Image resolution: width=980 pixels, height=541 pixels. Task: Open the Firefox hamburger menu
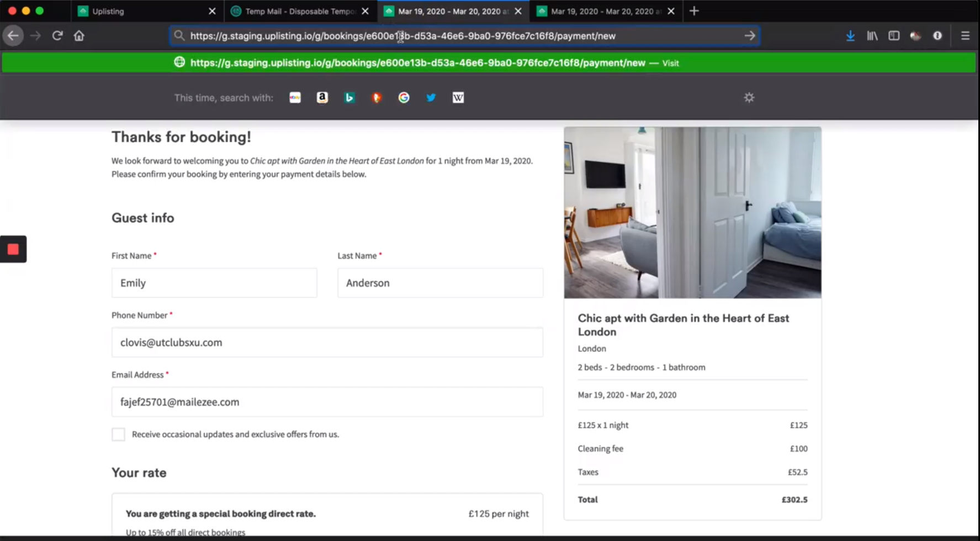965,35
